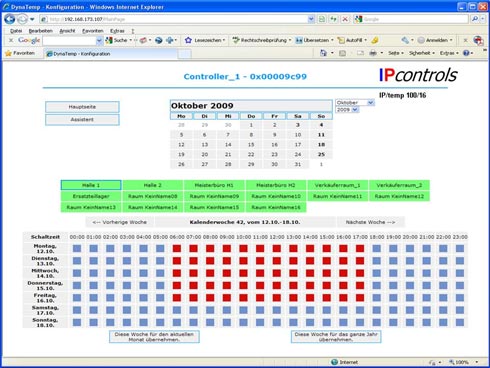Viewport: 490px width, 368px height.
Task: Expand the search provider dropdown arrow
Action: click(x=483, y=19)
